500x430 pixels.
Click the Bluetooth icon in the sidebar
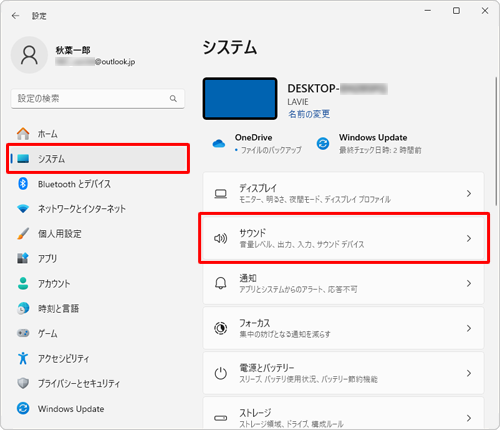click(x=23, y=184)
